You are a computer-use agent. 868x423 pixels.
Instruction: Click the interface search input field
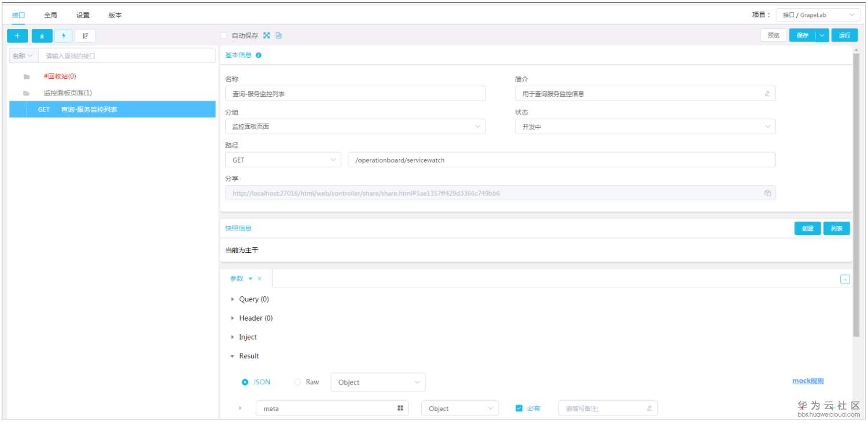tap(127, 56)
